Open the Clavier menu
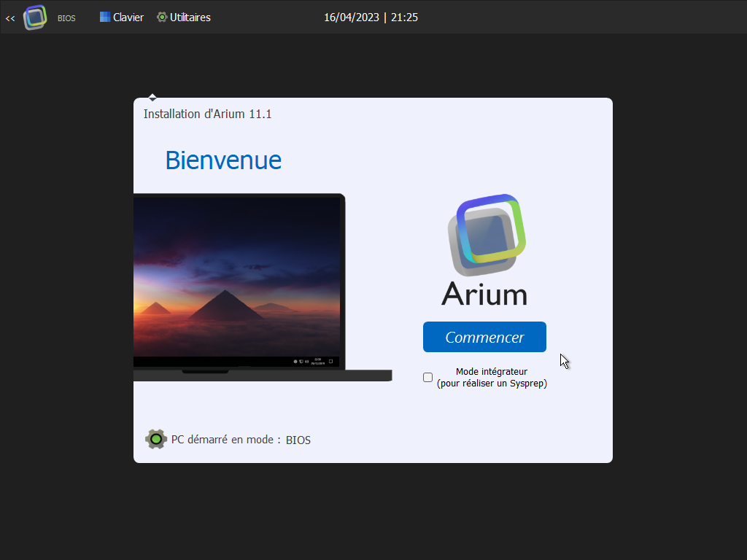Image resolution: width=747 pixels, height=560 pixels. click(122, 17)
